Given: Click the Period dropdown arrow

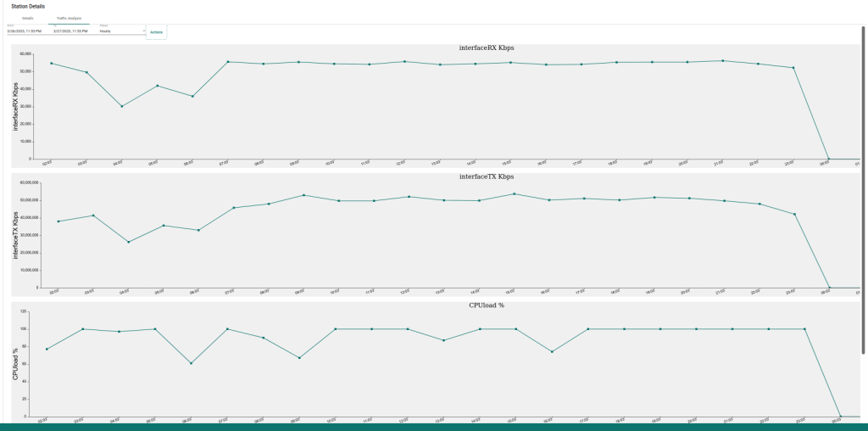Looking at the screenshot, I should click(144, 31).
